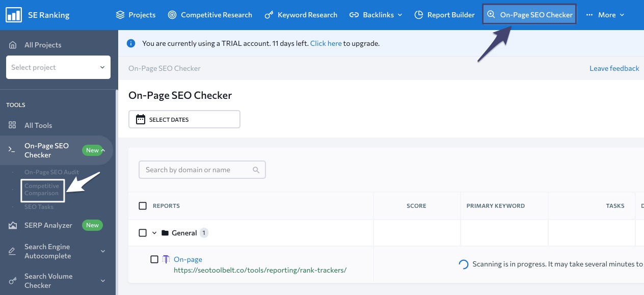Viewport: 644px width, 295px height.
Task: Click the calendar icon in Select Dates
Action: (141, 120)
